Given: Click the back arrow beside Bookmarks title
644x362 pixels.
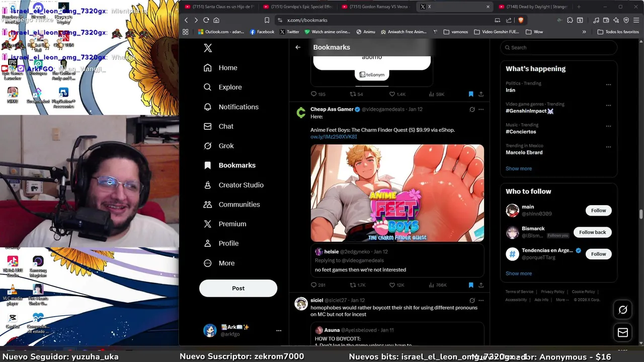Looking at the screenshot, I should click(298, 47).
